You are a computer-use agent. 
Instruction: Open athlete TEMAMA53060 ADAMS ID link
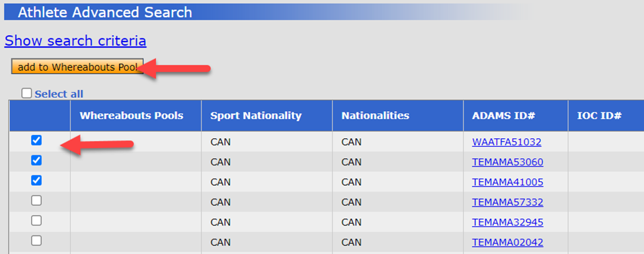point(508,162)
